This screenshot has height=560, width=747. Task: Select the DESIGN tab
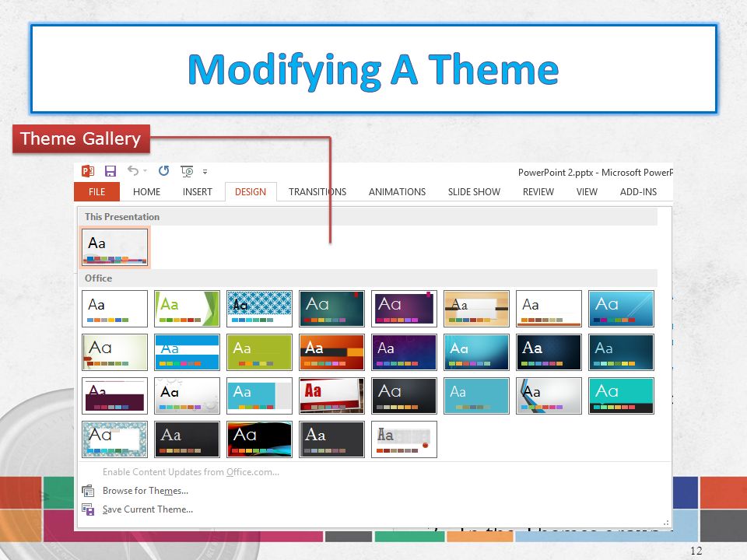click(x=251, y=191)
